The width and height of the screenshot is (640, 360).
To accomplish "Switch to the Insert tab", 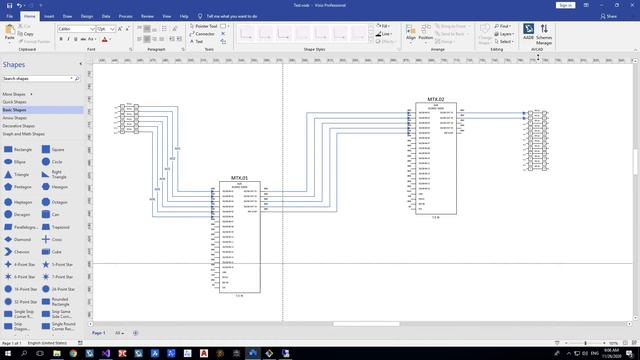I will pos(49,16).
